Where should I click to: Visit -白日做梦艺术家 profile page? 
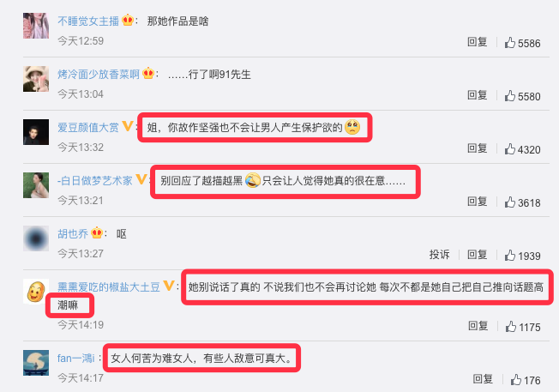point(95,180)
